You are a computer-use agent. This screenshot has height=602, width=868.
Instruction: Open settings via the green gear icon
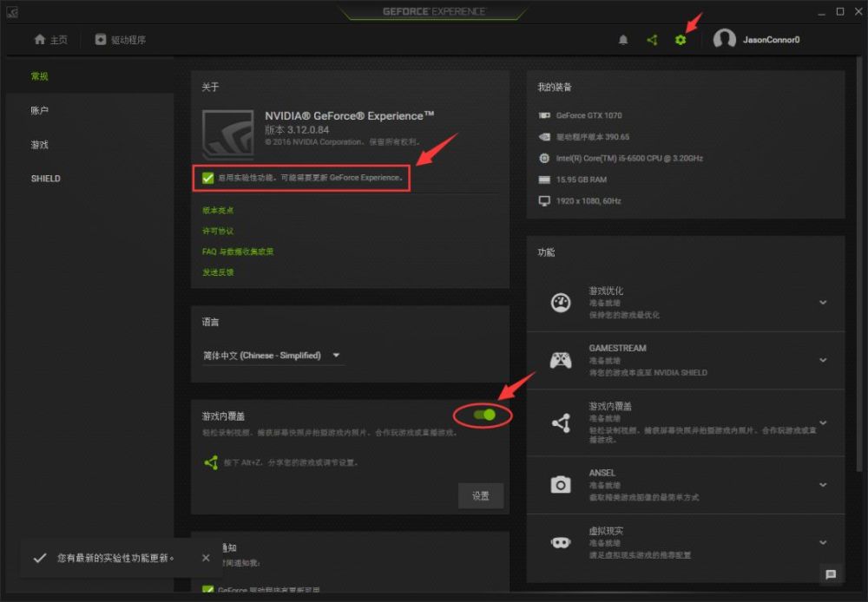pyautogui.click(x=681, y=40)
